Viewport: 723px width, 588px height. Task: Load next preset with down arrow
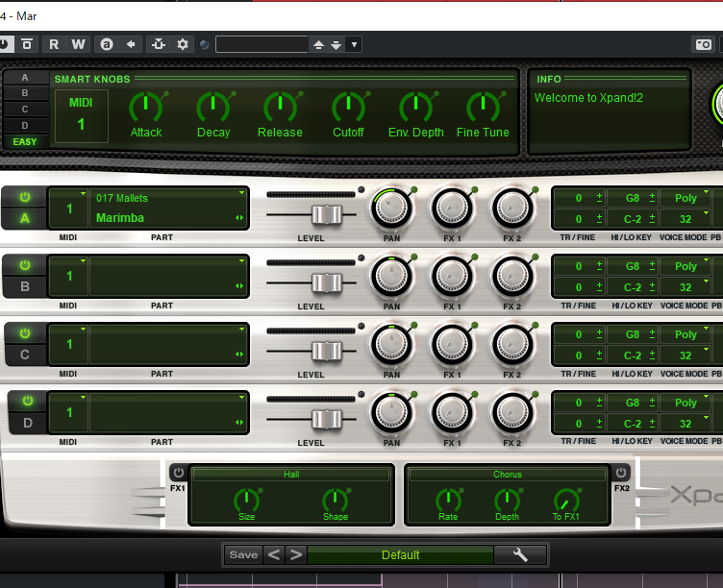coord(337,45)
